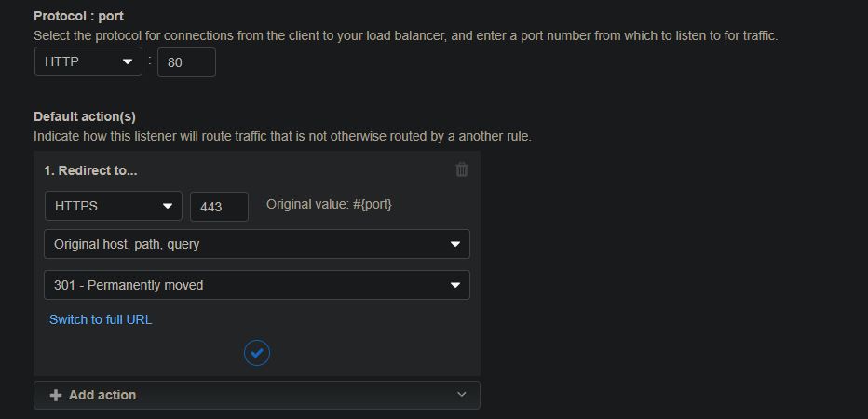Open the HTTP listener protocol dropdown
The image size is (868, 419).
[88, 62]
